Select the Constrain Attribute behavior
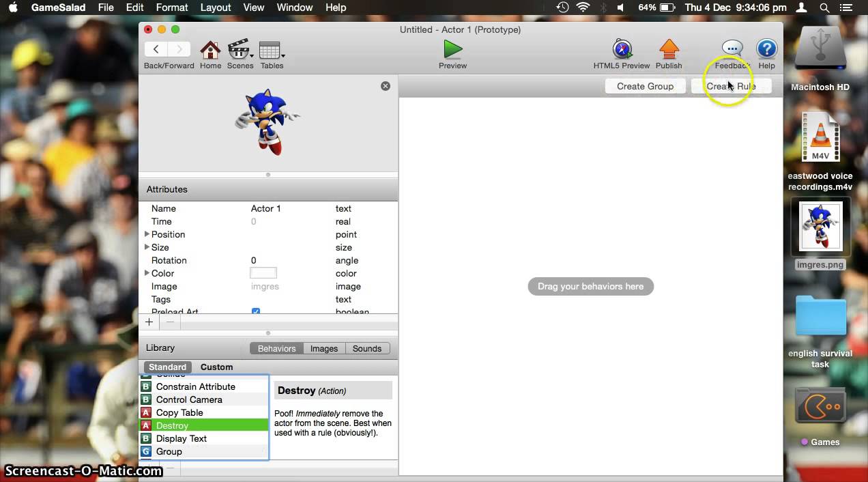868x482 pixels. [x=196, y=386]
